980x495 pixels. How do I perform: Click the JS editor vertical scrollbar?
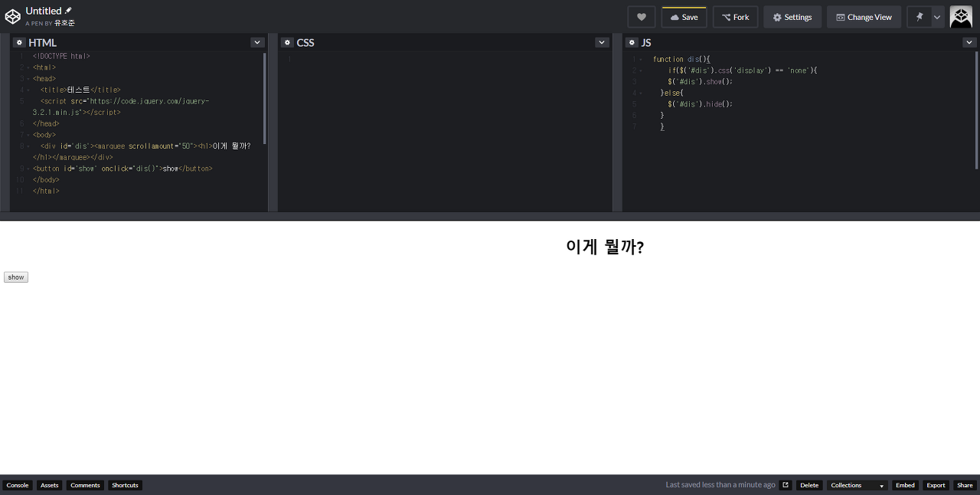[976, 110]
